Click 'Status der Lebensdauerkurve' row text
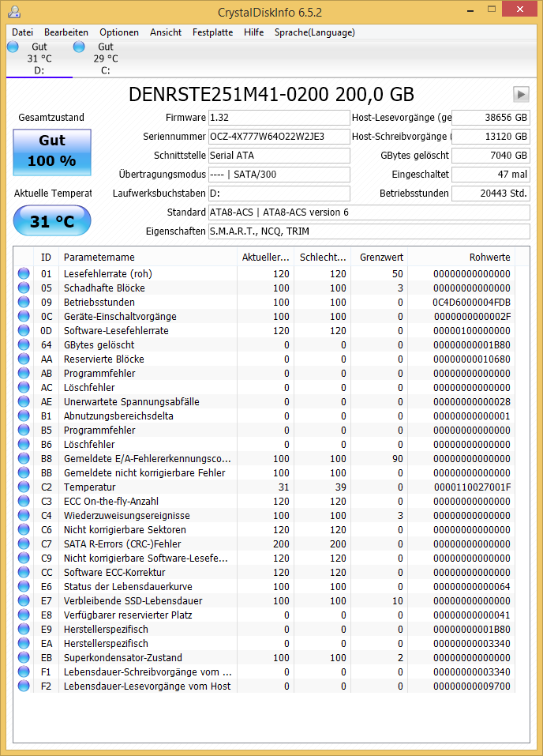The height and width of the screenshot is (756, 543). tap(128, 587)
